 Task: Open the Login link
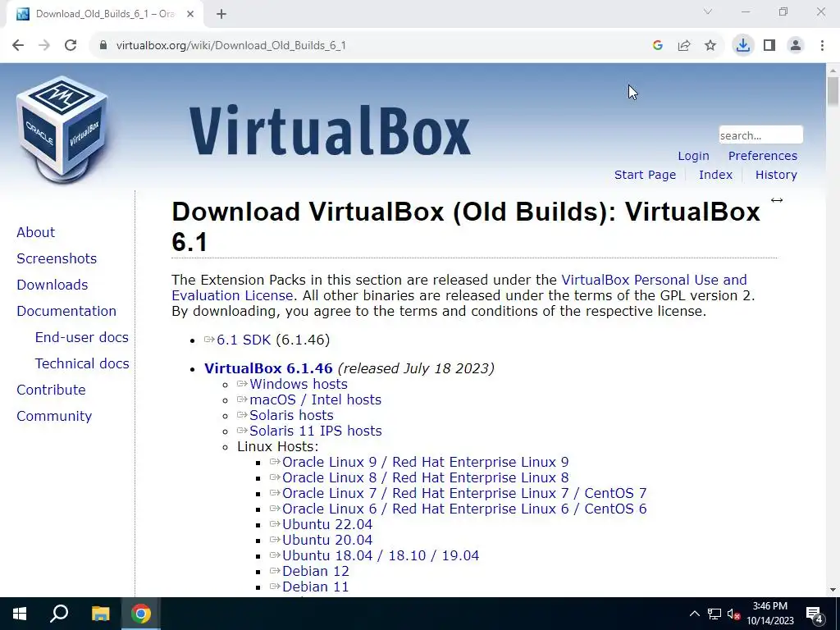click(693, 156)
